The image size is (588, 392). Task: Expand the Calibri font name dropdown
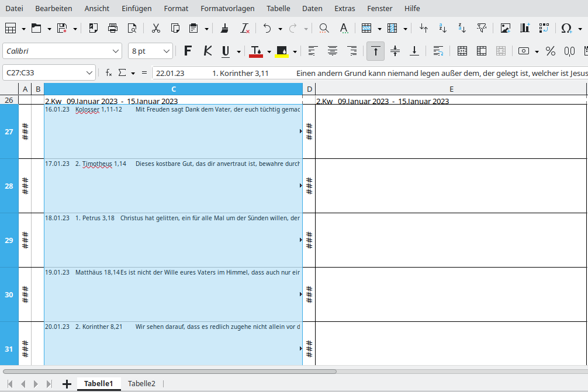[x=115, y=51]
